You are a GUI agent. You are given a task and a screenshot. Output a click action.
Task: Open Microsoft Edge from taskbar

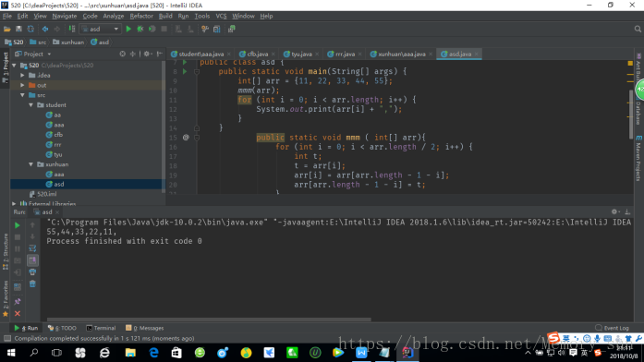pyautogui.click(x=153, y=353)
